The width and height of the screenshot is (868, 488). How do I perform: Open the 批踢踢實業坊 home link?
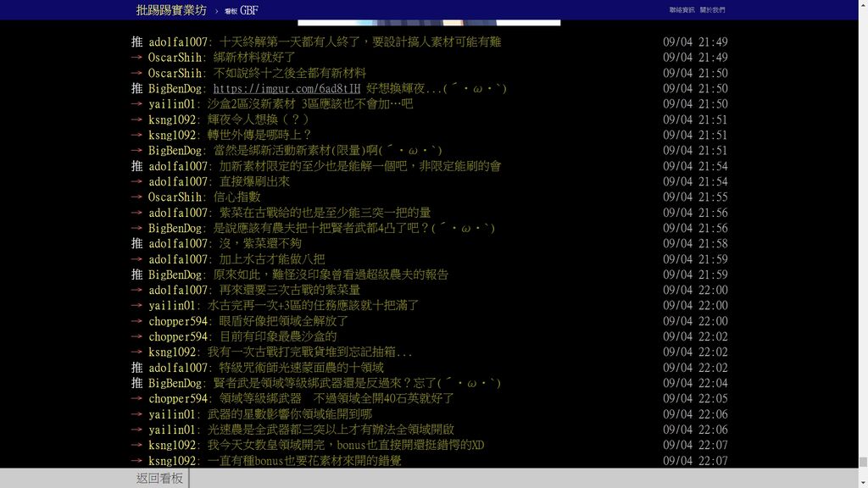(171, 10)
